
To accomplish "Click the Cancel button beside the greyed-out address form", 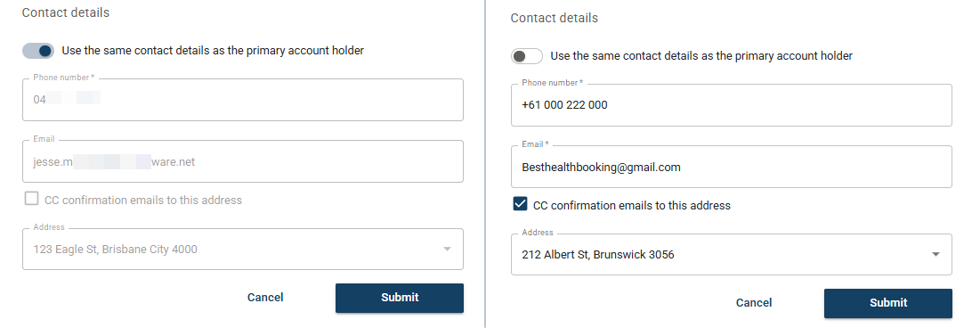I will tap(265, 298).
